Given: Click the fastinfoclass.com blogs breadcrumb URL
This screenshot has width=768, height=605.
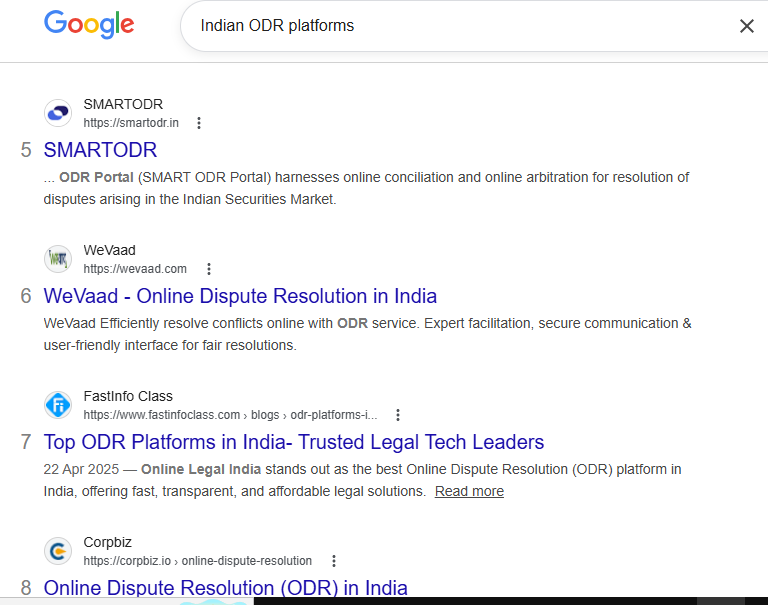Looking at the screenshot, I should point(230,415).
